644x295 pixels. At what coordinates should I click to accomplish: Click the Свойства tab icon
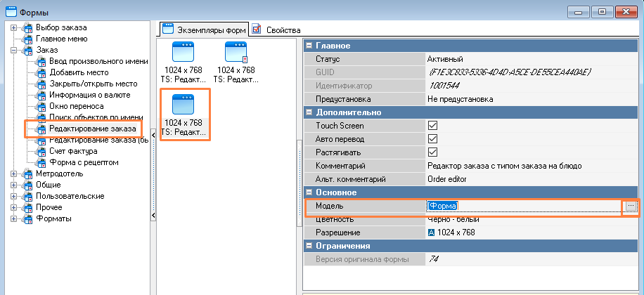[x=257, y=29]
